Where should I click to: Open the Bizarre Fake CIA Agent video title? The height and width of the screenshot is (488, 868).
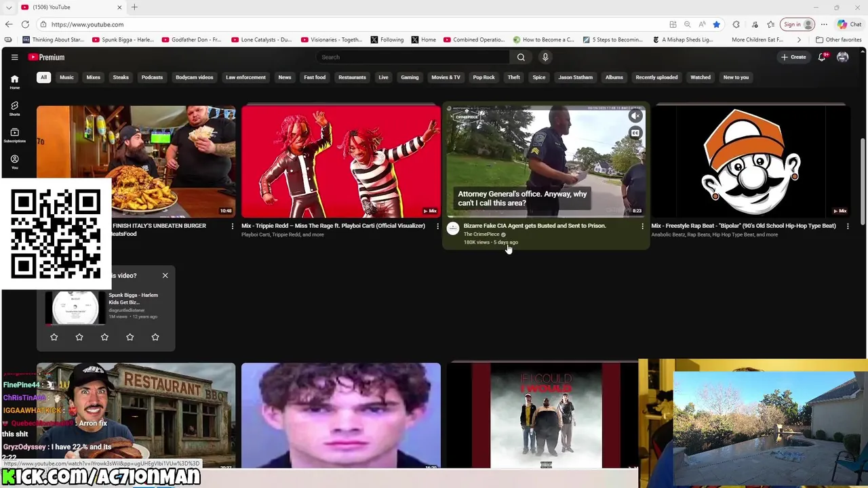coord(534,226)
